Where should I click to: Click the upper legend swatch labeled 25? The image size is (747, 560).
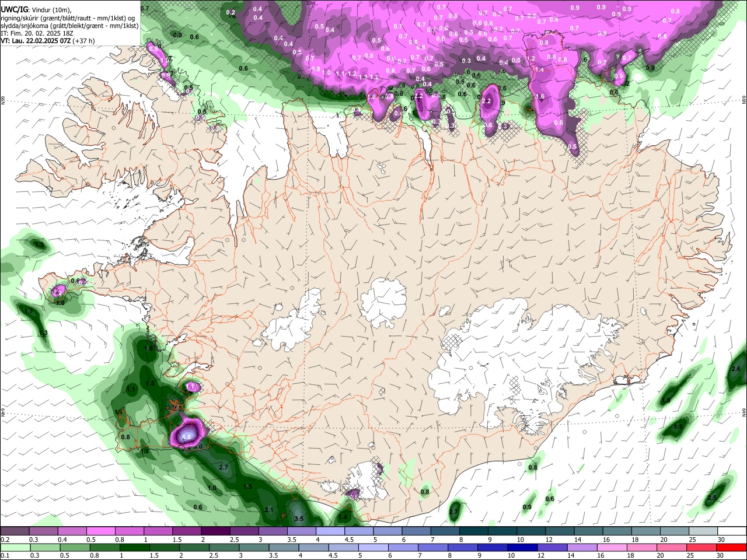702,531
